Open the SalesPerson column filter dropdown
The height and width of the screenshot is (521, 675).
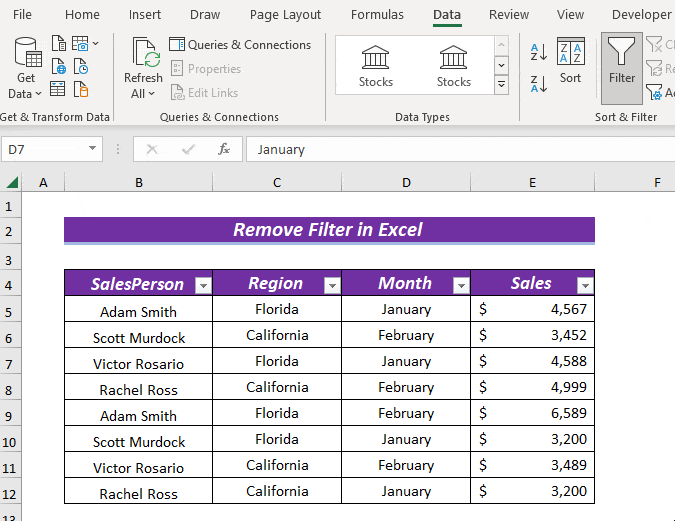(x=203, y=285)
